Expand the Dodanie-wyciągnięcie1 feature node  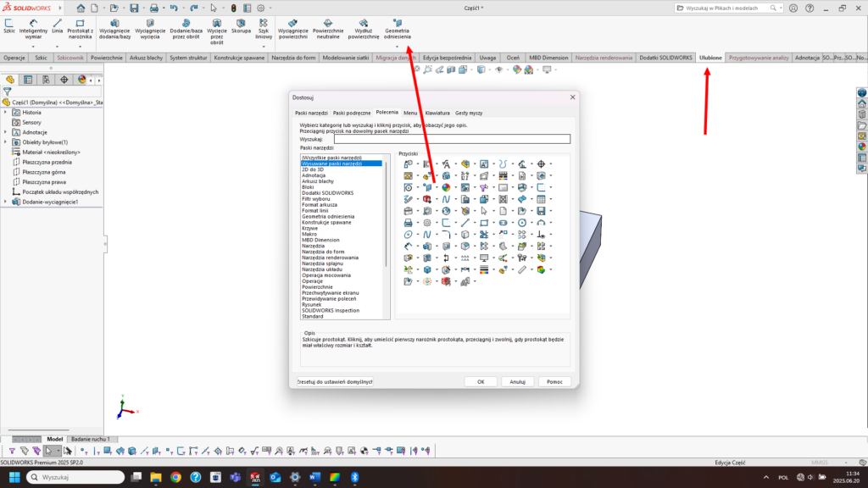click(6, 202)
